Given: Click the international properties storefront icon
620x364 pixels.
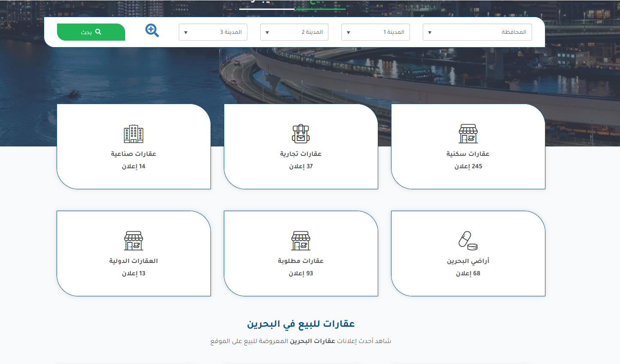Looking at the screenshot, I should [133, 241].
